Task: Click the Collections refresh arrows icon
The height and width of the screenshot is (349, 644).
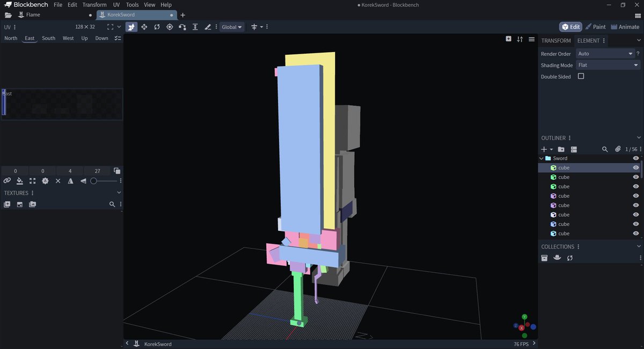Action: tap(570, 258)
